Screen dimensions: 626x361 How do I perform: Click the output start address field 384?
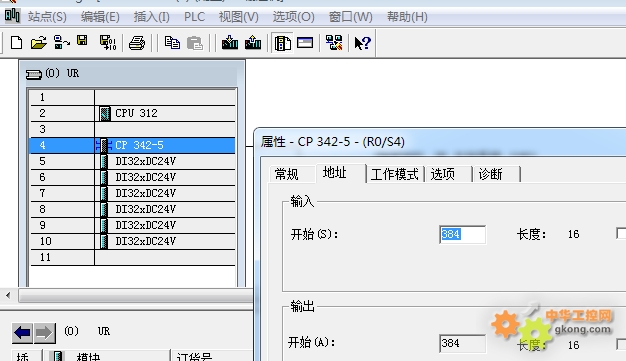pyautogui.click(x=462, y=343)
